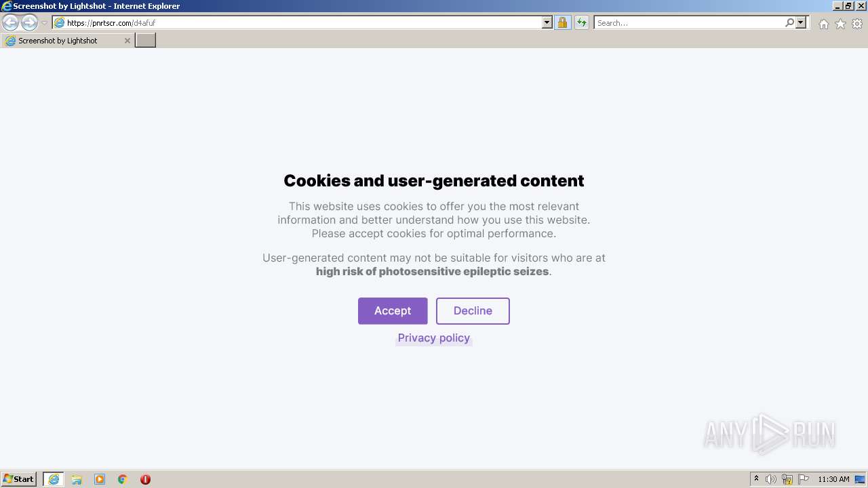Select the Screenshot by Lightshot tab
The height and width of the screenshot is (488, 868).
66,41
